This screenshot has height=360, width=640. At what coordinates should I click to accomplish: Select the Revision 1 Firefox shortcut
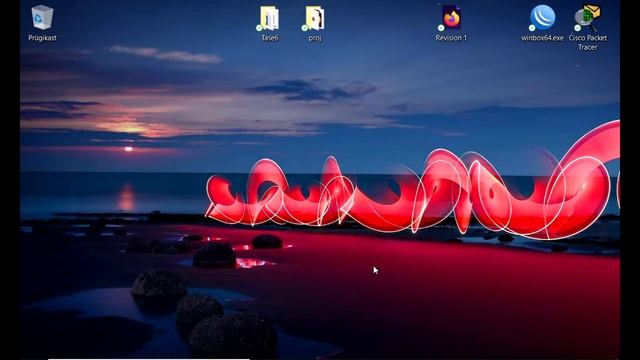tap(451, 18)
